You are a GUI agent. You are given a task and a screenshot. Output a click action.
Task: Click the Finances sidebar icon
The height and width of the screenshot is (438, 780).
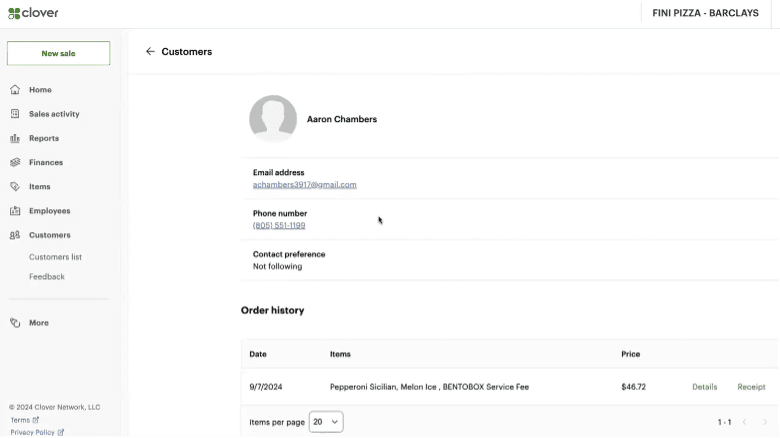[x=15, y=162]
